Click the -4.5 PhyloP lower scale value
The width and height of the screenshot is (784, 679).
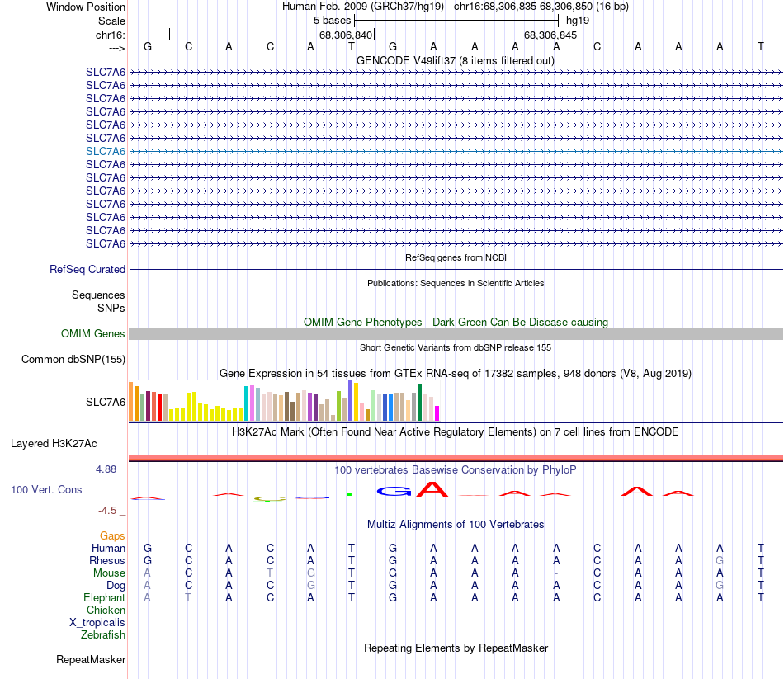pos(107,511)
